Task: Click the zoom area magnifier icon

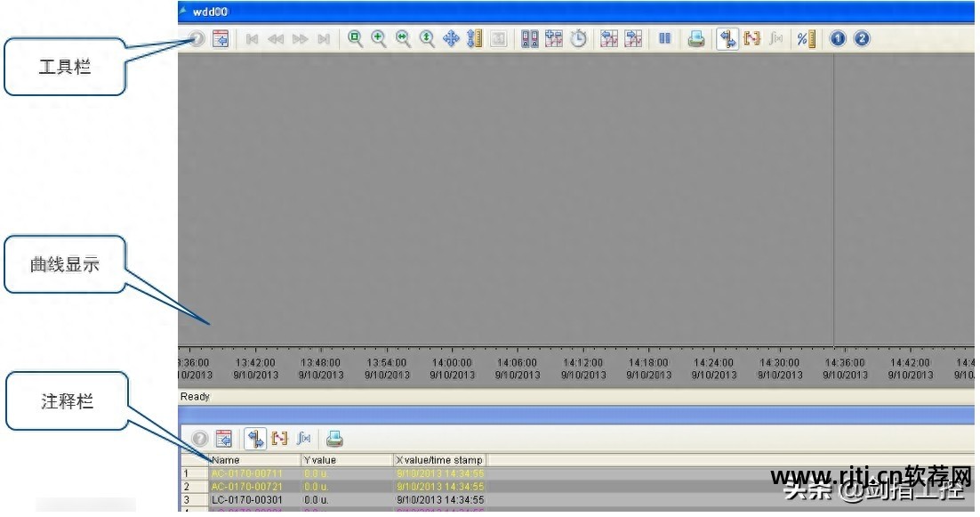Action: pos(355,39)
